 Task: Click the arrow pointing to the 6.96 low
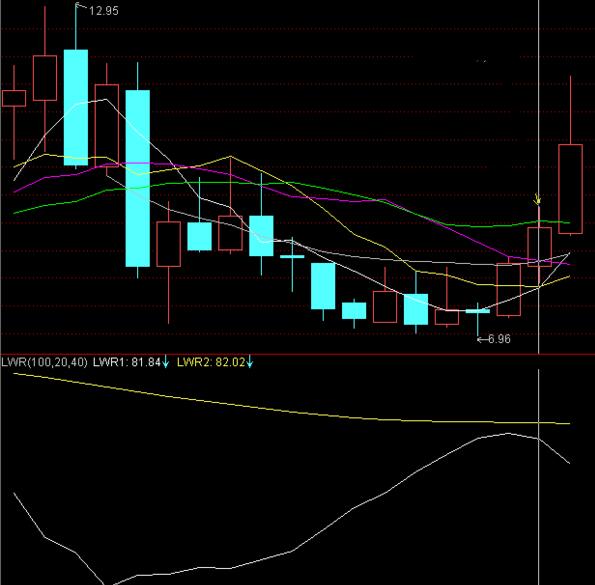482,339
